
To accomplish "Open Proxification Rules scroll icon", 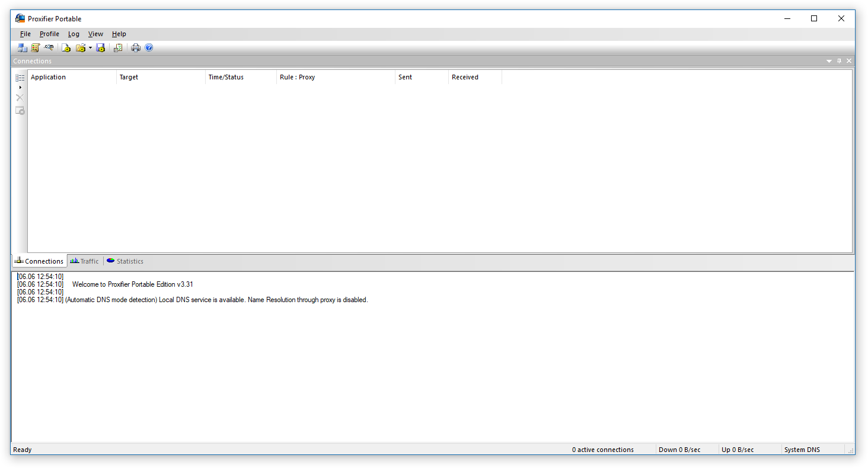I will pyautogui.click(x=36, y=48).
